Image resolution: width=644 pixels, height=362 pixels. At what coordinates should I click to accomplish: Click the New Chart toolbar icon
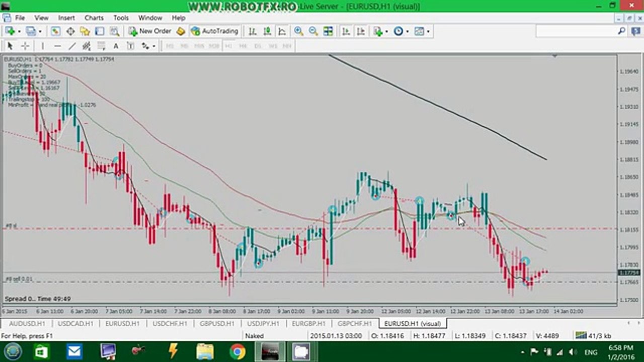point(10,31)
